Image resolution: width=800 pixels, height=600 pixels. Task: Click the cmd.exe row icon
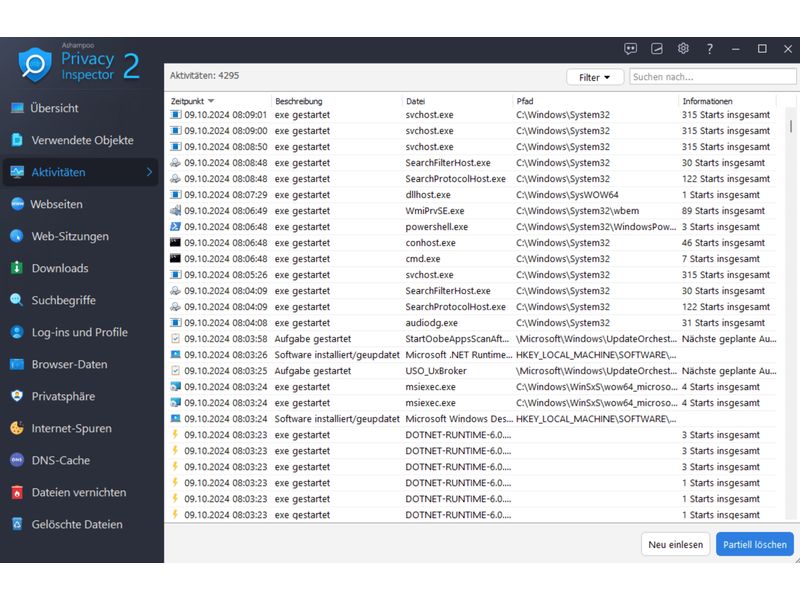tap(176, 259)
